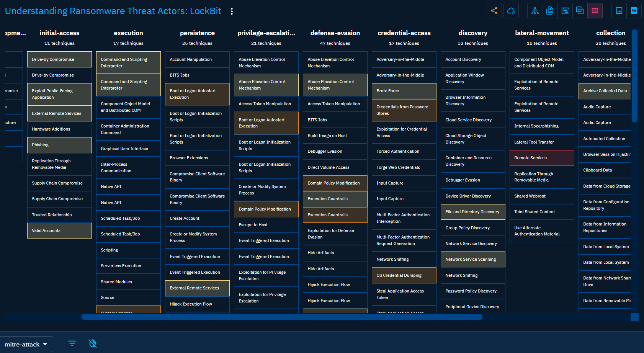Export the report to PDF

pos(634,11)
